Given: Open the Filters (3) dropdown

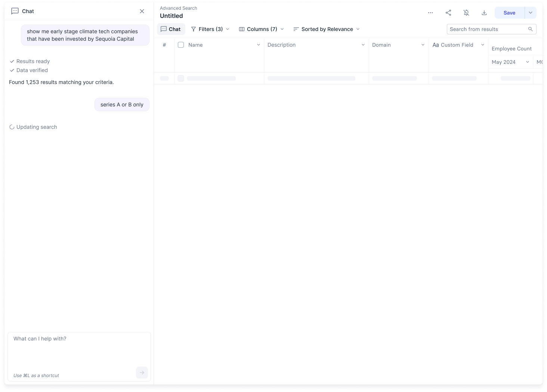Looking at the screenshot, I should (x=210, y=29).
